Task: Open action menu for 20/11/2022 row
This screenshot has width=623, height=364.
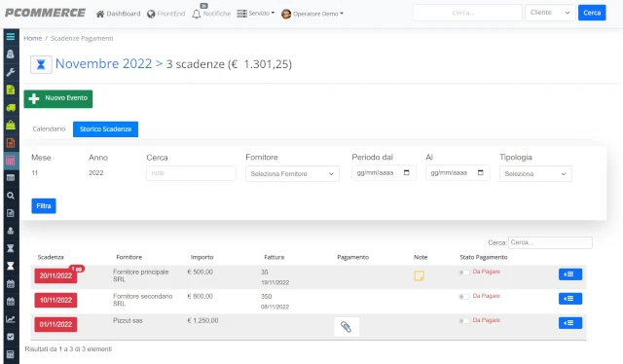Action: (x=570, y=274)
